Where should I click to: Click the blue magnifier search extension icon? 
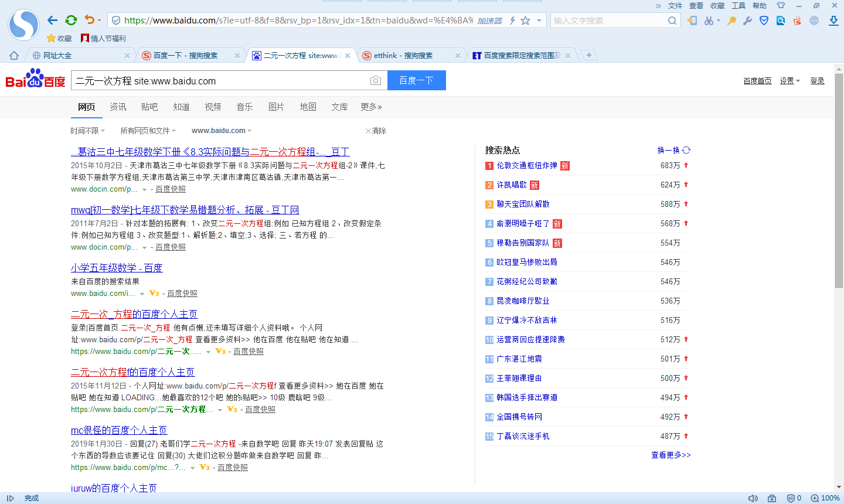[x=781, y=21]
